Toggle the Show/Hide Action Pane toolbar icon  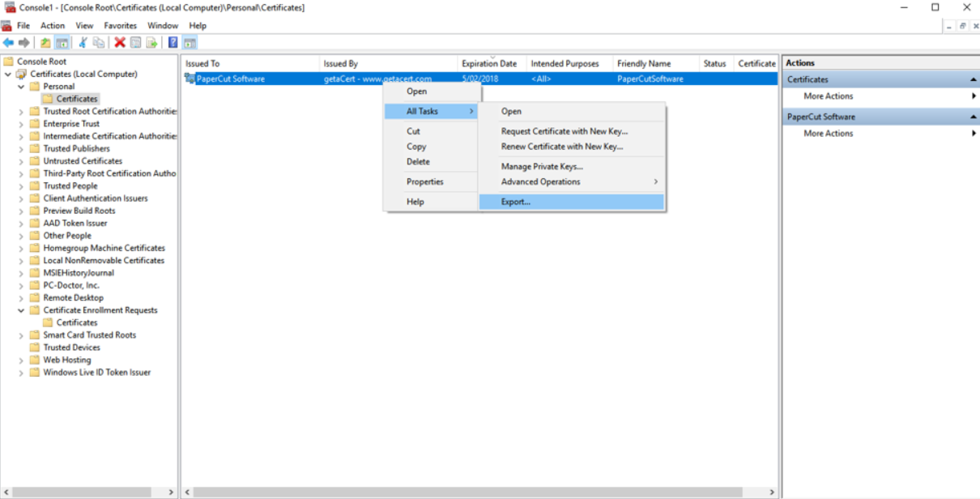tap(190, 43)
